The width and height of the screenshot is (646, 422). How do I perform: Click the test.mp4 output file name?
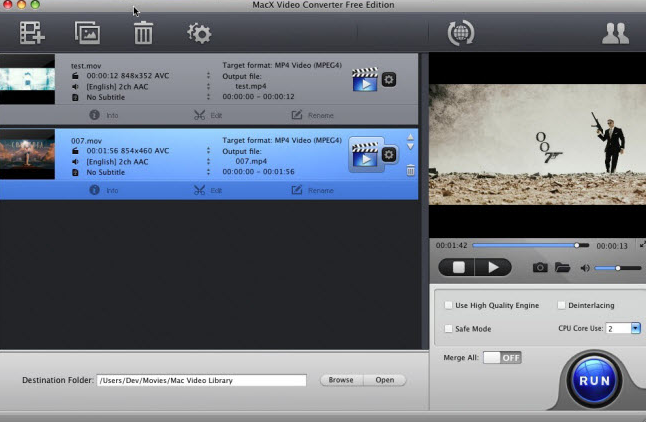pyautogui.click(x=251, y=86)
